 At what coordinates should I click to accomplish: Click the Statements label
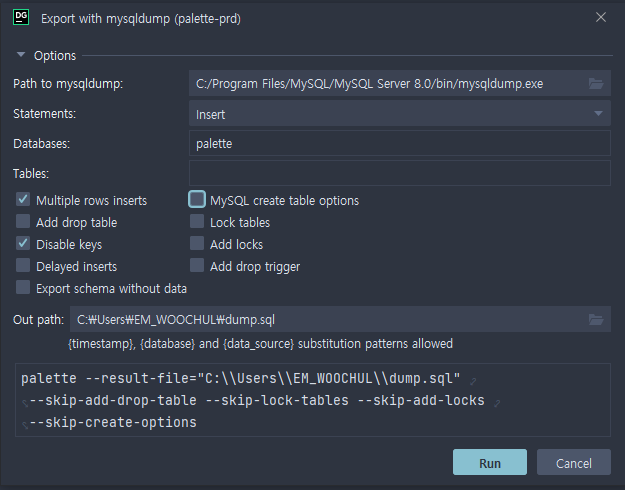(44, 114)
